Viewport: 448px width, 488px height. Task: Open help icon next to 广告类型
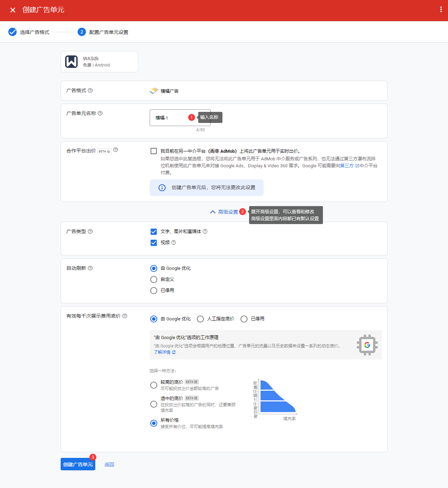tap(90, 231)
